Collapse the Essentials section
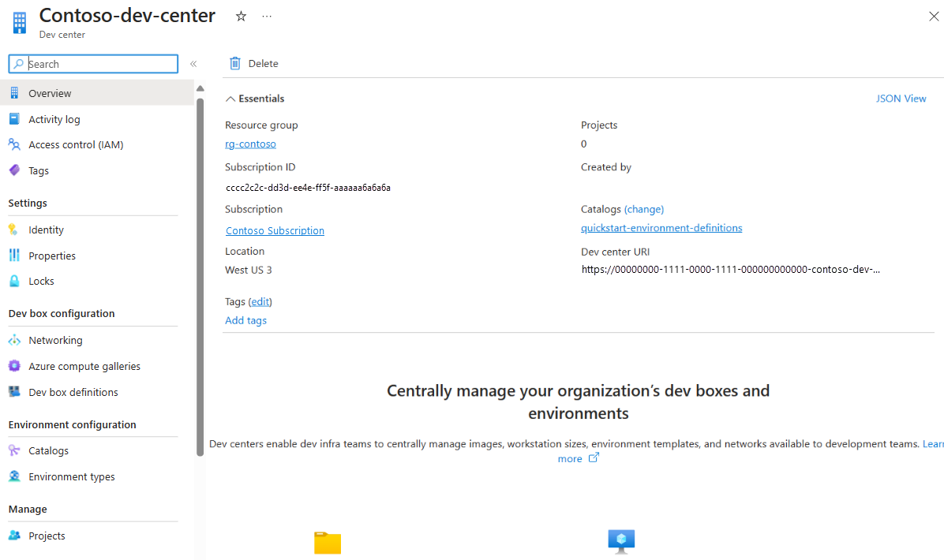 point(230,99)
